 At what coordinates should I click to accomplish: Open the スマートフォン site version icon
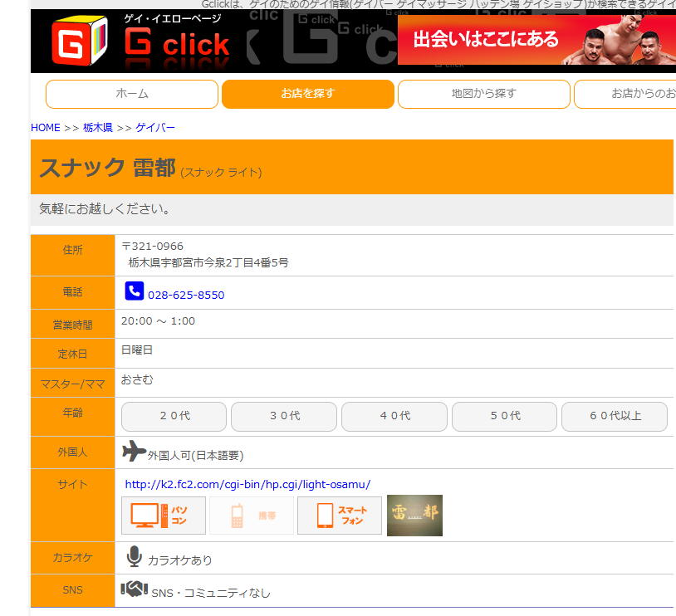point(340,516)
